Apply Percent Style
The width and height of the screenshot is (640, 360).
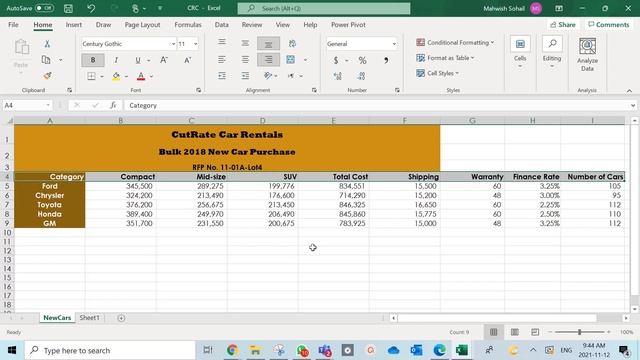[362, 60]
